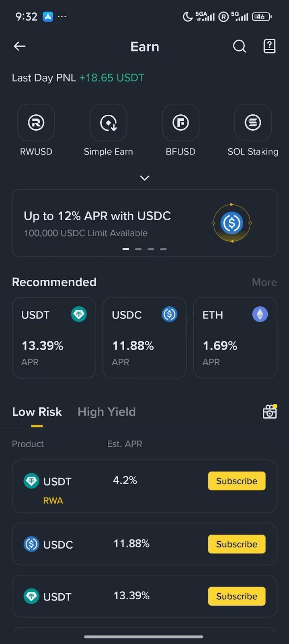Select the Low Risk tab

point(37,412)
